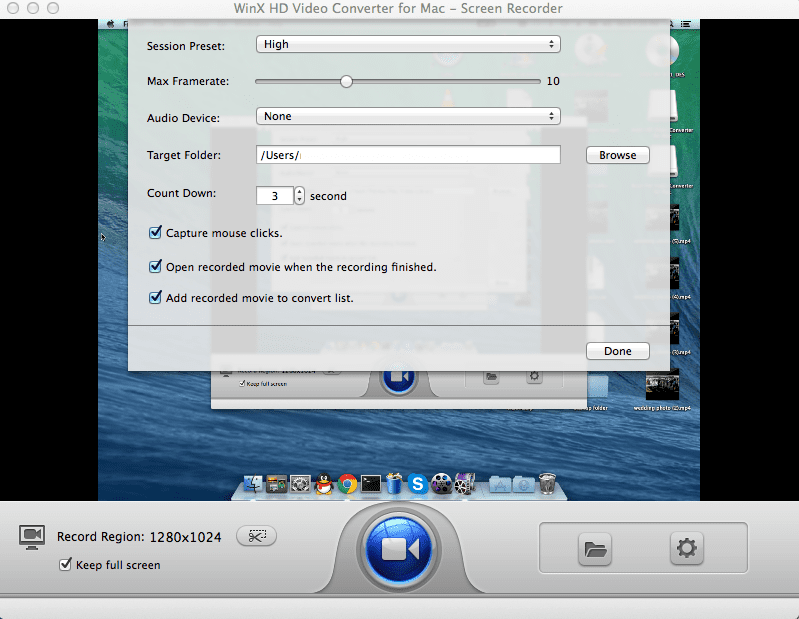
Task: Open the App Store folder in dock
Action: point(500,485)
